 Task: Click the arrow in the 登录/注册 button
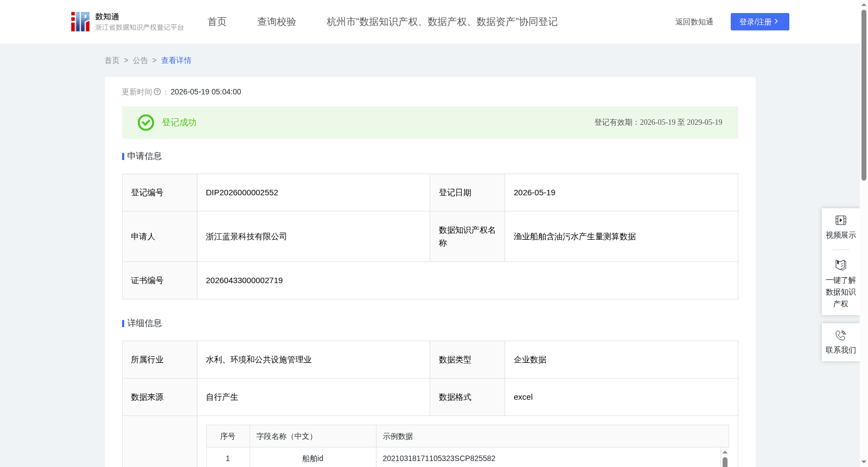pyautogui.click(x=777, y=22)
